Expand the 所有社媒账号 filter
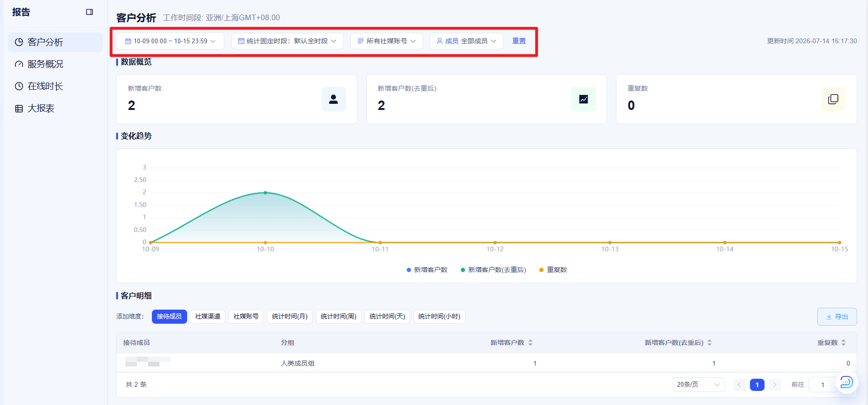Viewport: 868px width, 405px height. [387, 41]
